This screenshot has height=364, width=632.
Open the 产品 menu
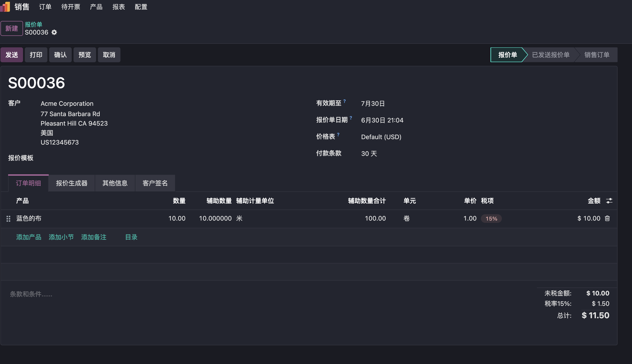click(96, 7)
